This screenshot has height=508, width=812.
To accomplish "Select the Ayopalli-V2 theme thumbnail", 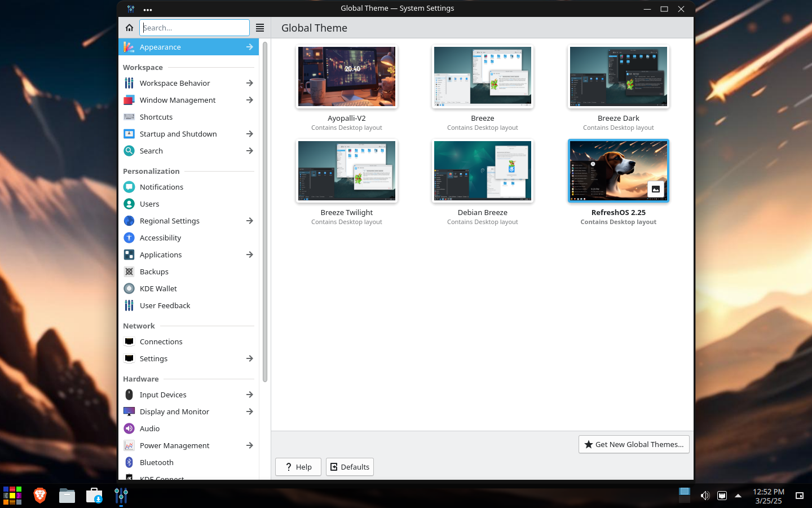I will pos(347,77).
